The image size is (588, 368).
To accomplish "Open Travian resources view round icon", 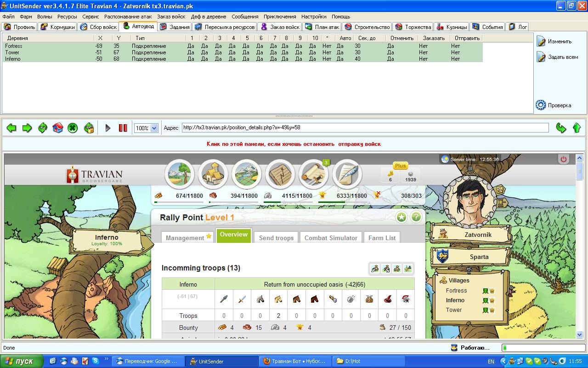I will [180, 174].
